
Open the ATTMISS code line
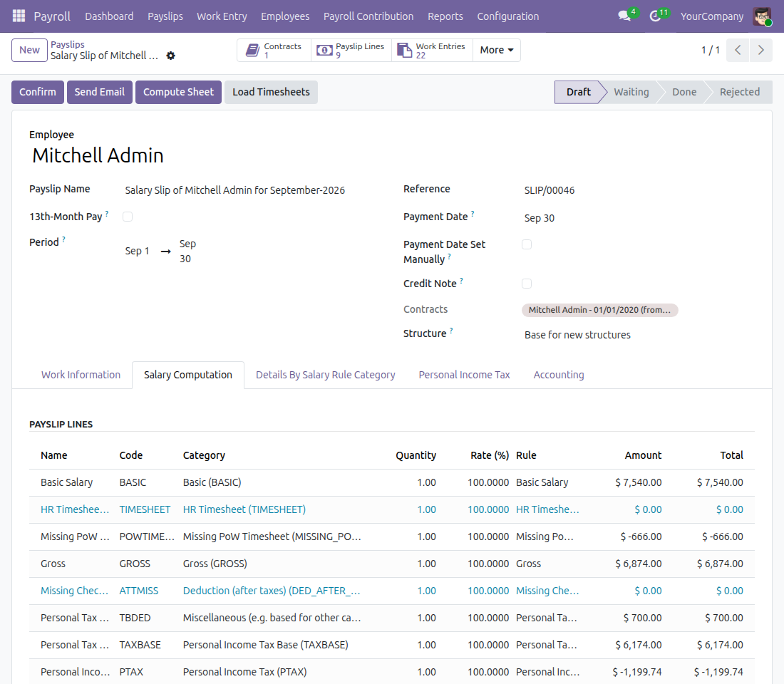(138, 591)
